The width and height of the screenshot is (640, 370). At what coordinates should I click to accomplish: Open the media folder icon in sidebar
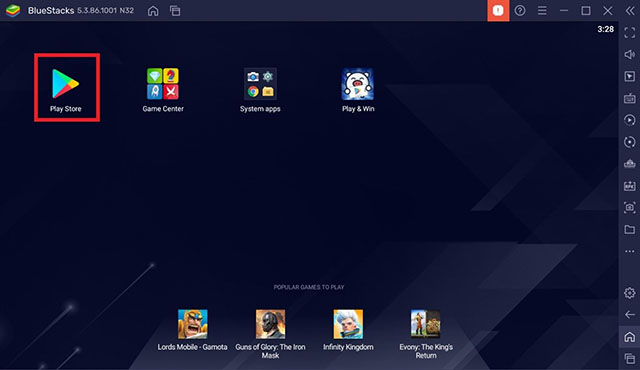pos(630,229)
